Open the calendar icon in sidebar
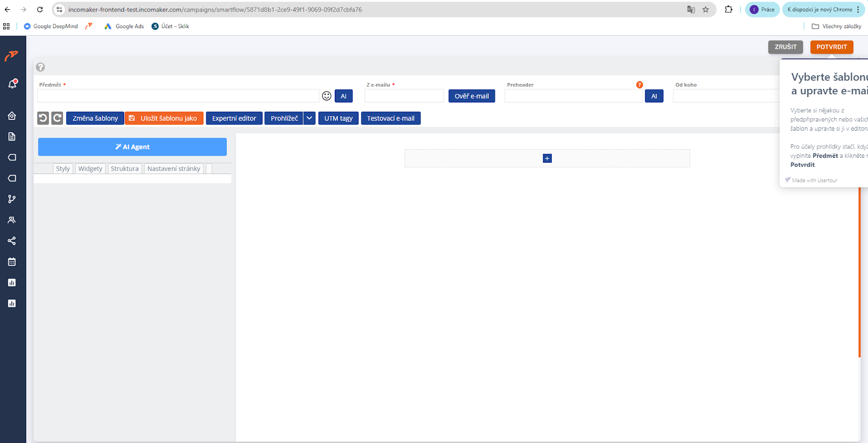Screen dimensions: 868x443 (12, 262)
